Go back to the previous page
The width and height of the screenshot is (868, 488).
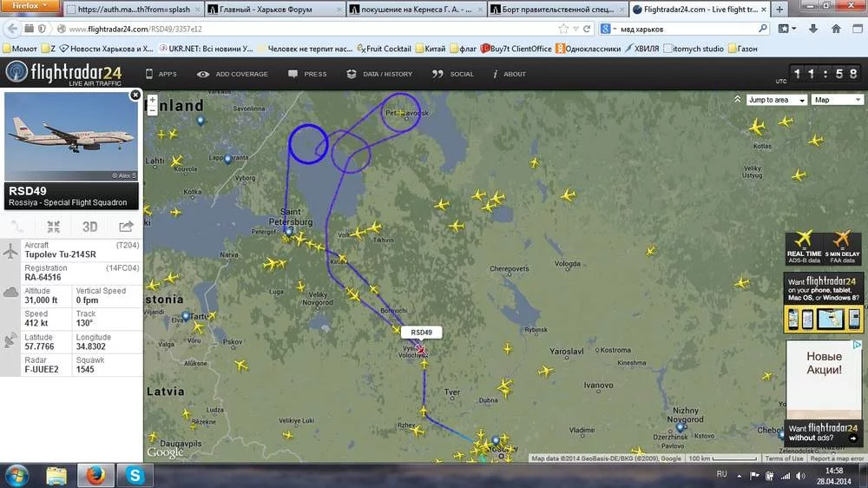point(12,29)
